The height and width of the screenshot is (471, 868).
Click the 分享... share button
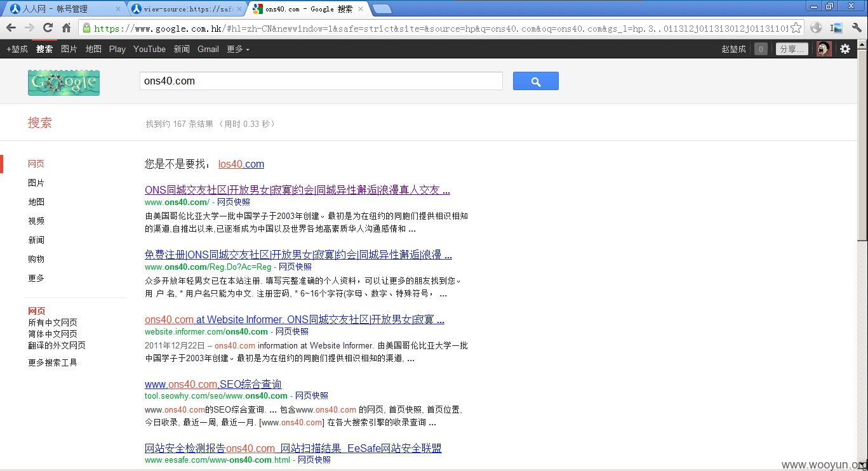coord(792,49)
